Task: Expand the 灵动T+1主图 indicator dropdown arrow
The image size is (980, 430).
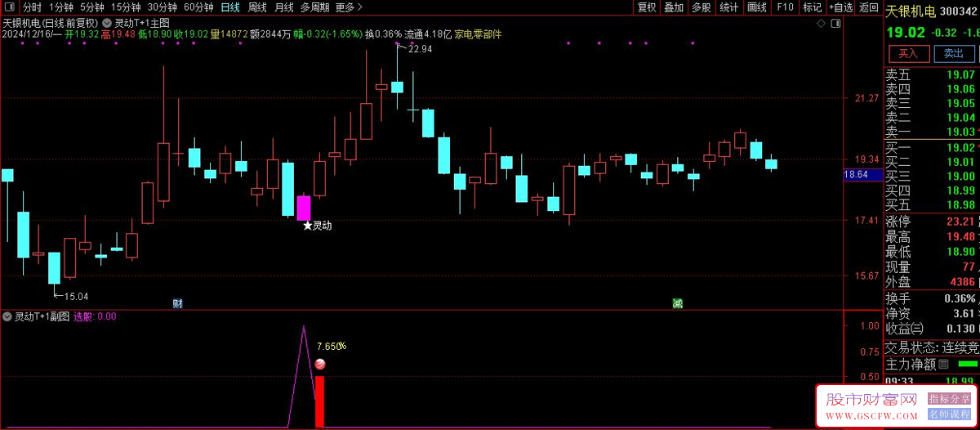Action: click(x=107, y=23)
